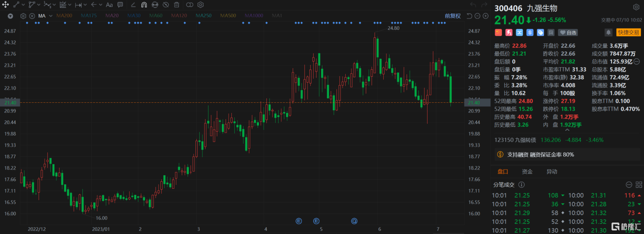Click the pink lightning Level-1 icon
644x234 pixels.
click(509, 32)
